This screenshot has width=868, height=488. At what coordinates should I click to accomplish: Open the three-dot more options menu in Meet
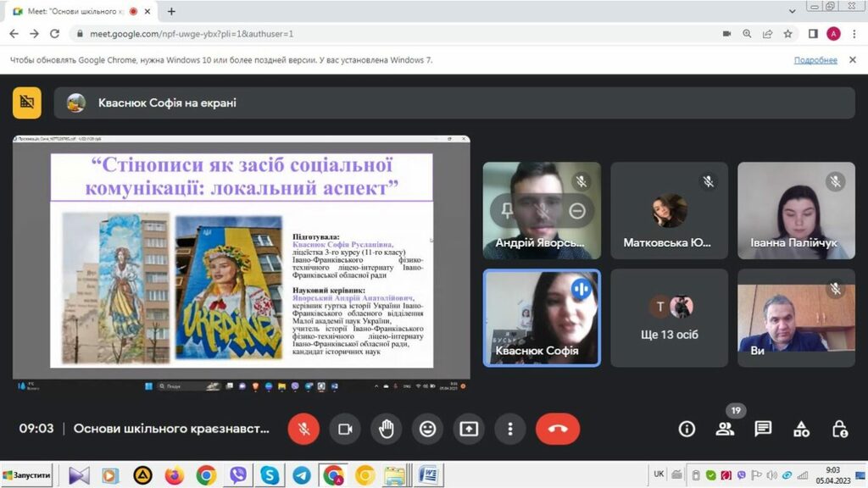(509, 429)
